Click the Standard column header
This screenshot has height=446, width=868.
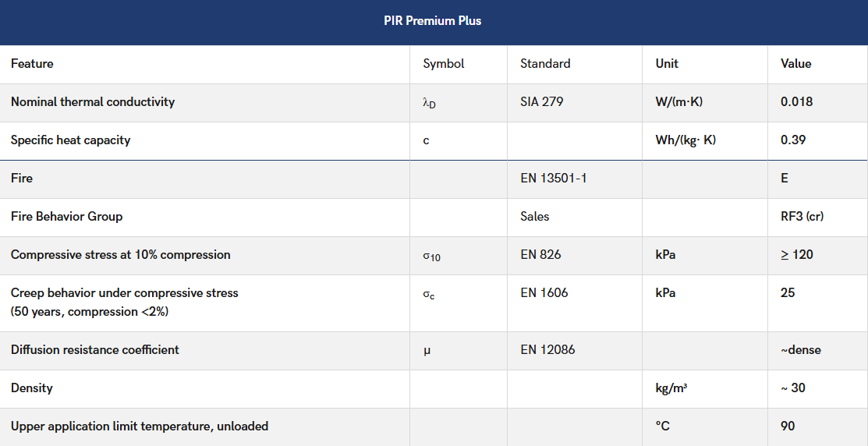545,64
